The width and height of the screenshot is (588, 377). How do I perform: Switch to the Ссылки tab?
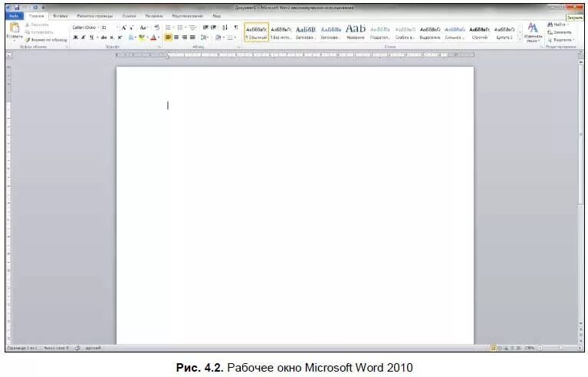pos(129,16)
